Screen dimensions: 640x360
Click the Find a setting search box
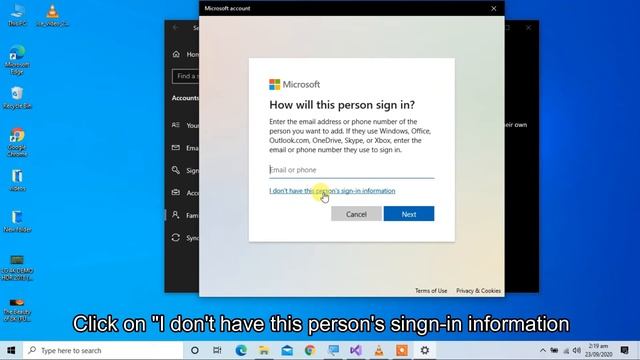click(x=186, y=76)
